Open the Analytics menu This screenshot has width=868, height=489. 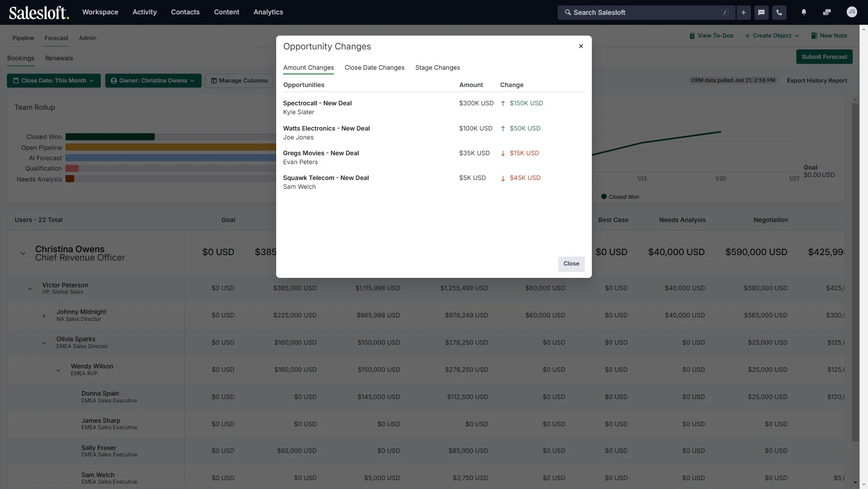tap(268, 12)
